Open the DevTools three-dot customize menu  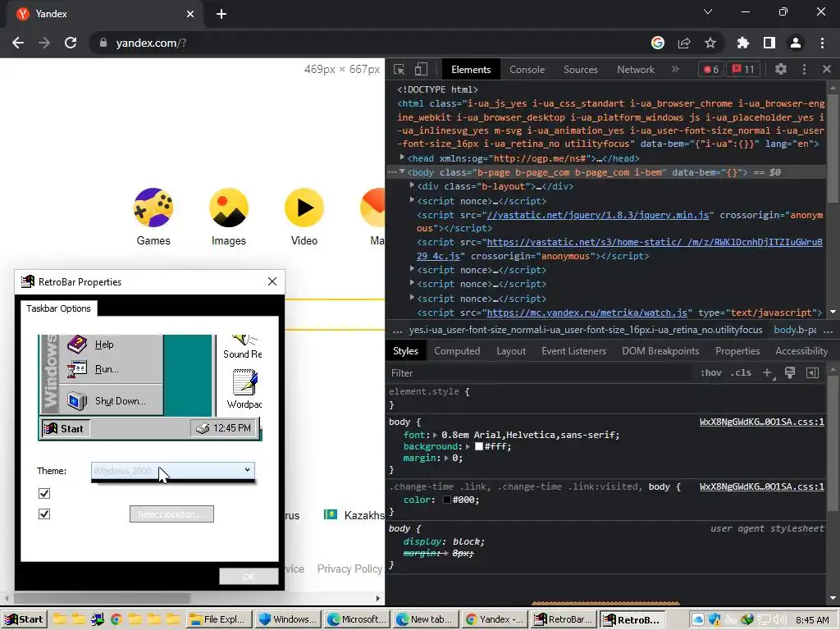[804, 69]
